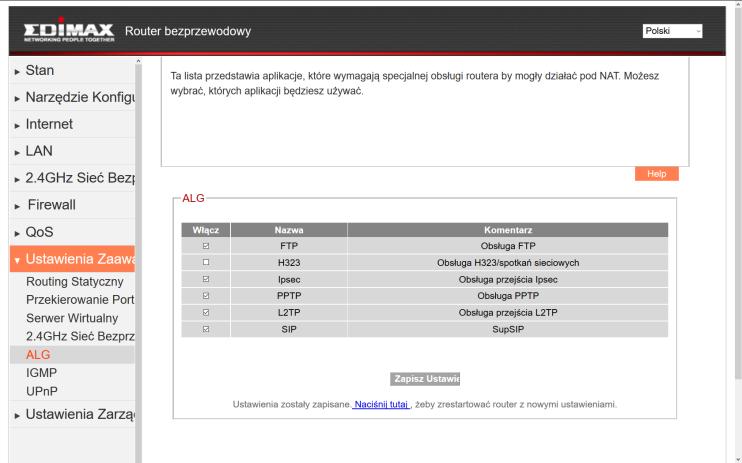Screen dimensions: 742x463
Task: Click the Obsługa przejścia L2TP cell
Action: click(x=508, y=313)
